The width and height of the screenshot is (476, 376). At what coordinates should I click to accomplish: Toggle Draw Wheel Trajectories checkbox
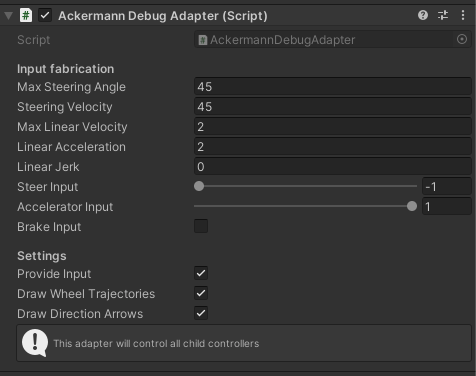coord(201,293)
